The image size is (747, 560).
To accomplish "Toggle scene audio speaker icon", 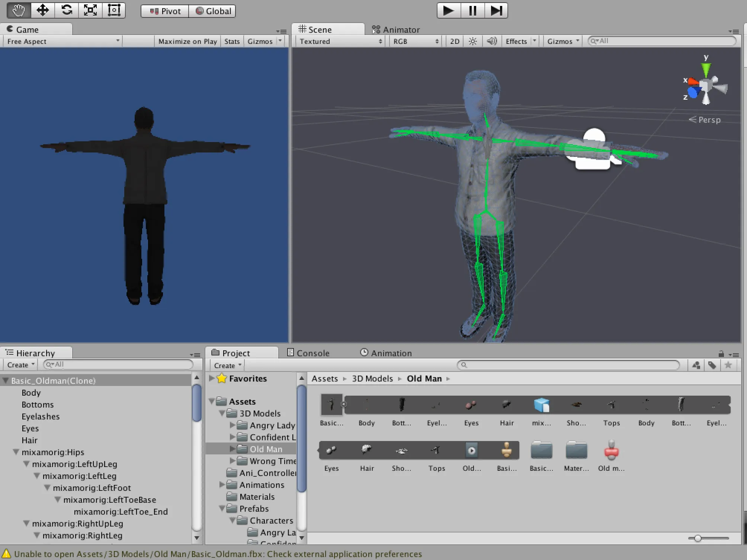I will 492,41.
